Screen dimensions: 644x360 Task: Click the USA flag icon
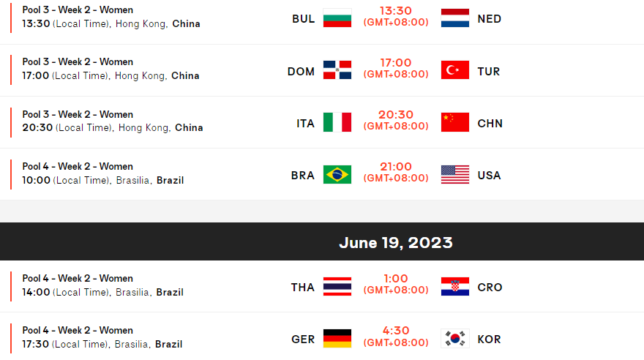455,174
